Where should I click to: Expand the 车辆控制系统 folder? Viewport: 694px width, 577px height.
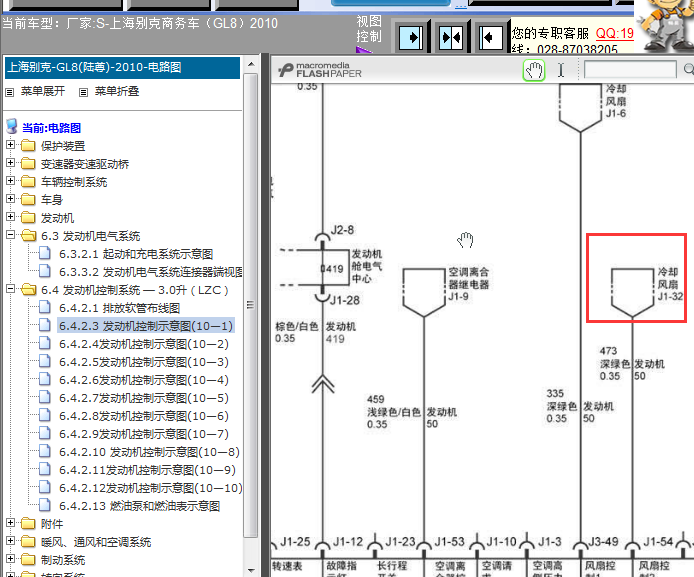(x=10, y=181)
